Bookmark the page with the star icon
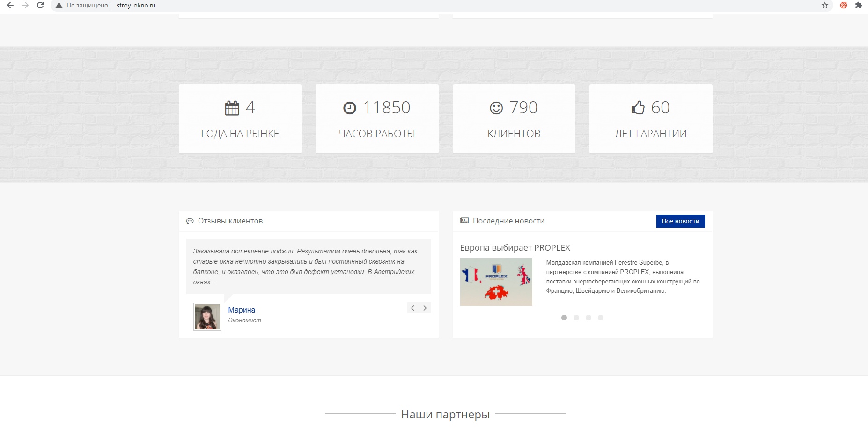The image size is (868, 439). coord(825,5)
